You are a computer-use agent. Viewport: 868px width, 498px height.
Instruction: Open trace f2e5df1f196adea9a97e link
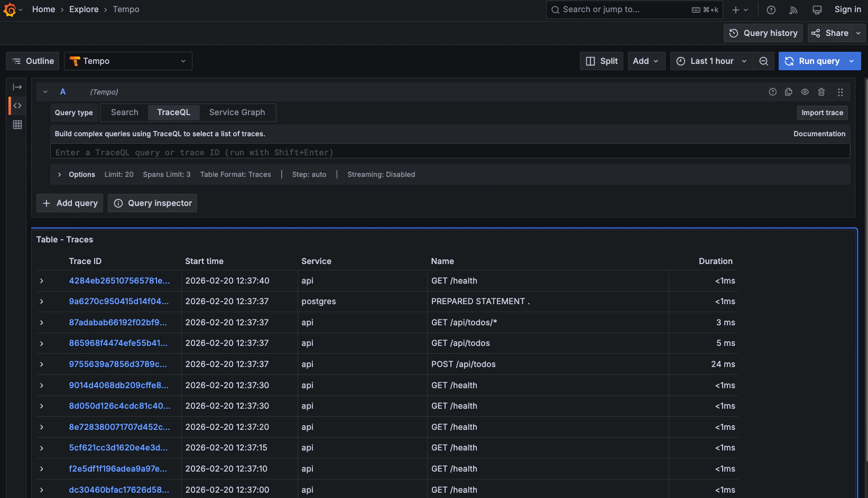click(x=118, y=469)
